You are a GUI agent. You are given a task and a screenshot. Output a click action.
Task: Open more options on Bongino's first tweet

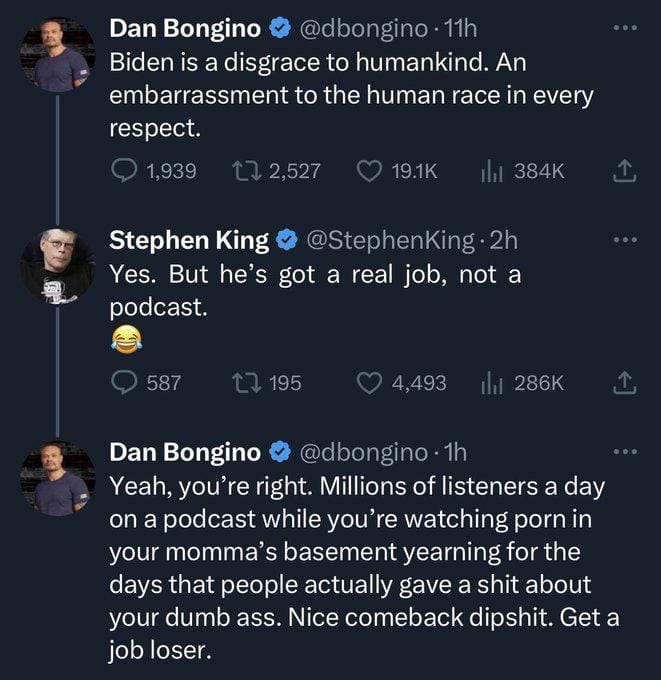click(625, 28)
